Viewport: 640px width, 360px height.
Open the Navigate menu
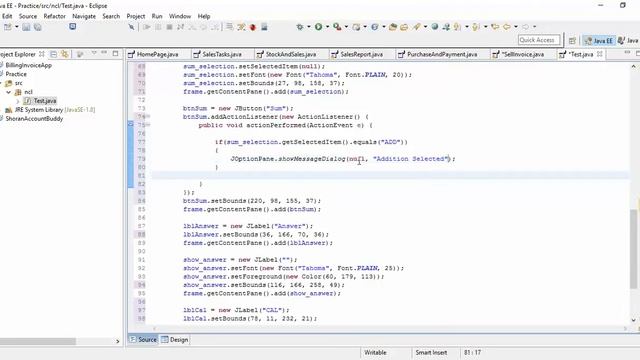pos(84,16)
